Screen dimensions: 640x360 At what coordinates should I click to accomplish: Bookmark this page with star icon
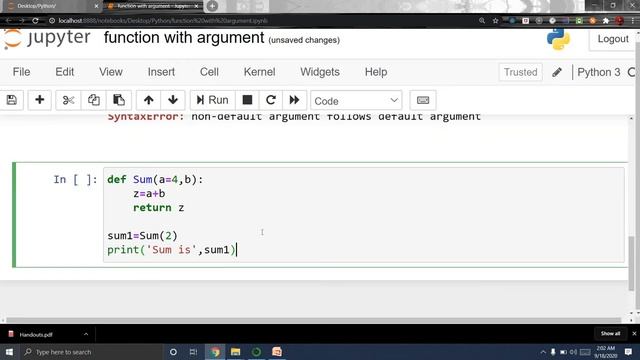coord(495,20)
